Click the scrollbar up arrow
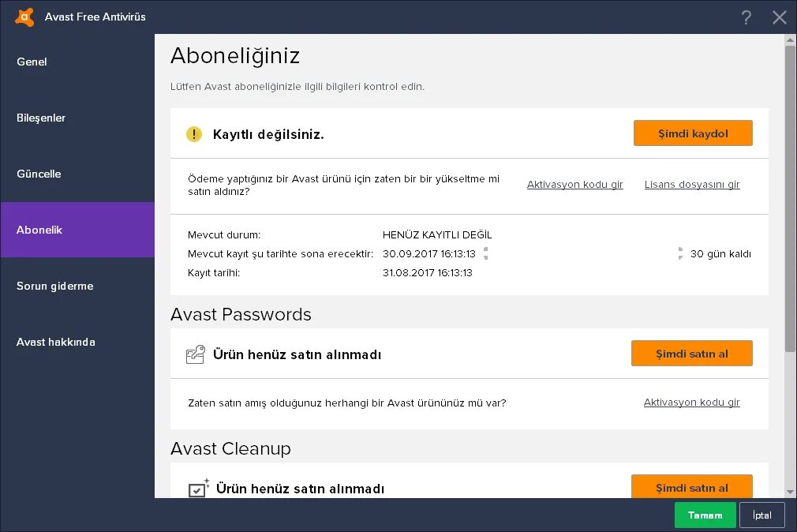Screen dimensions: 797x532 click(790, 39)
